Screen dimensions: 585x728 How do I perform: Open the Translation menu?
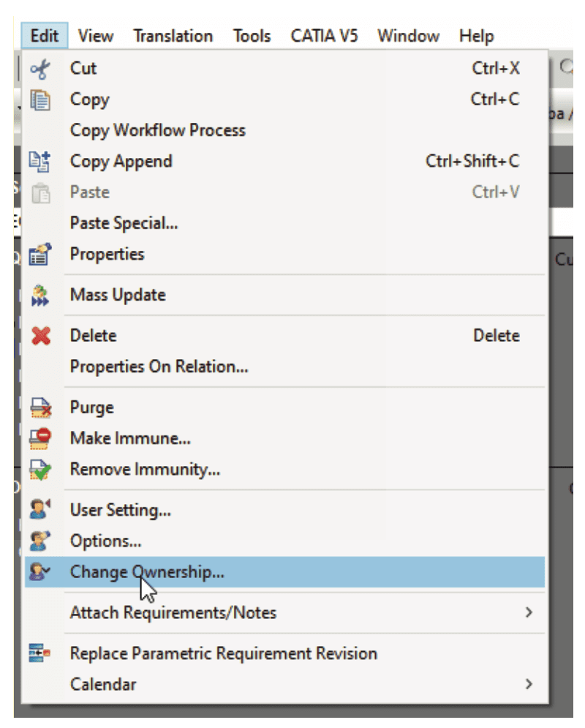pos(173,36)
